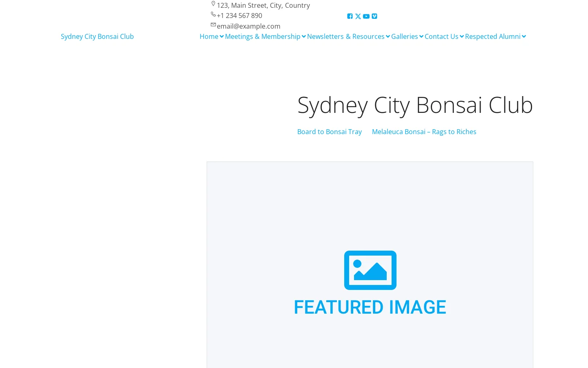Click the phone icon beside the number
This screenshot has width=588, height=368.
point(213,14)
